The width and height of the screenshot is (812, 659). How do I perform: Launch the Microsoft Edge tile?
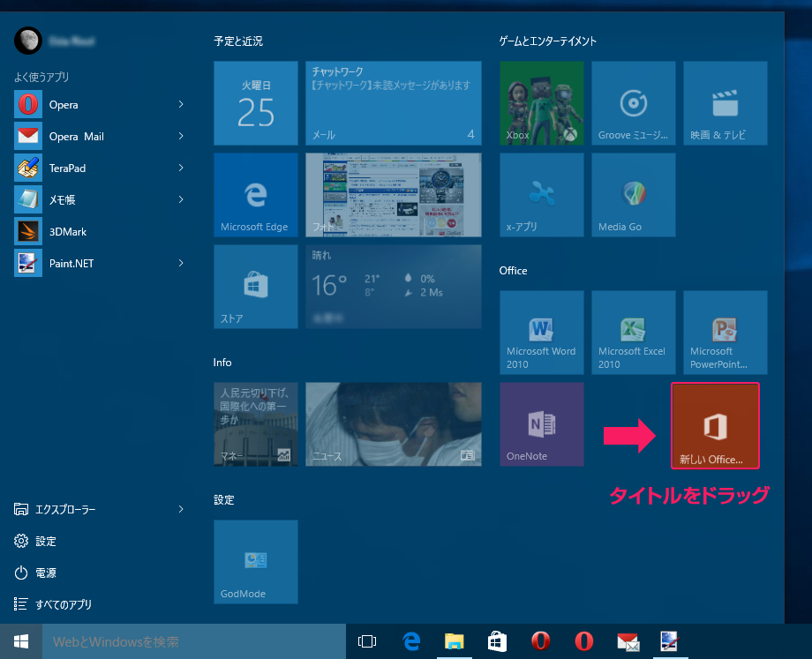tap(256, 195)
